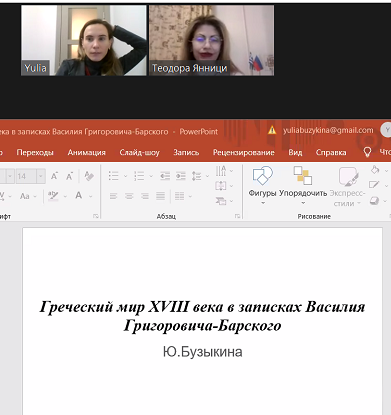Screen dimensions: 391x415
Task: Expand font color dropdown arrow
Action: [x=90, y=196]
